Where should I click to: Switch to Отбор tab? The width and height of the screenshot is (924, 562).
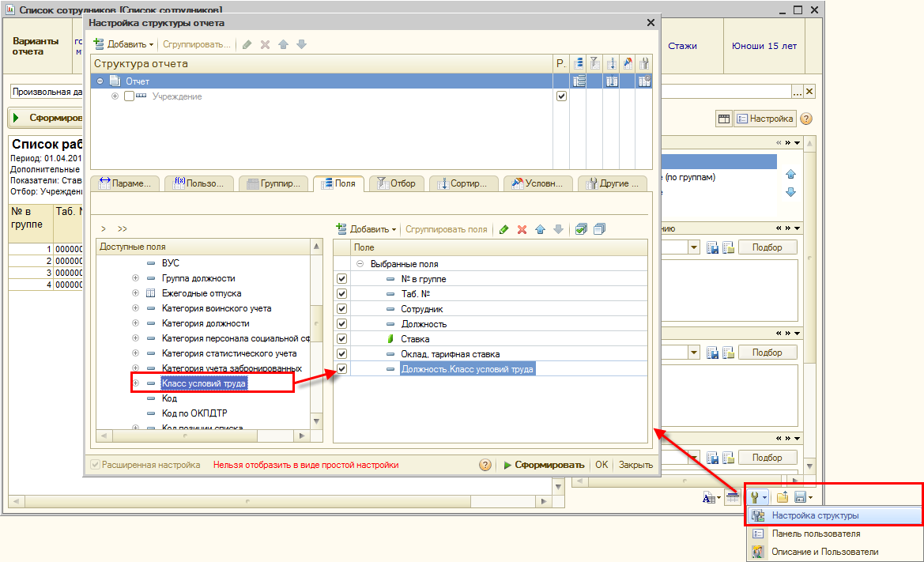click(x=397, y=184)
